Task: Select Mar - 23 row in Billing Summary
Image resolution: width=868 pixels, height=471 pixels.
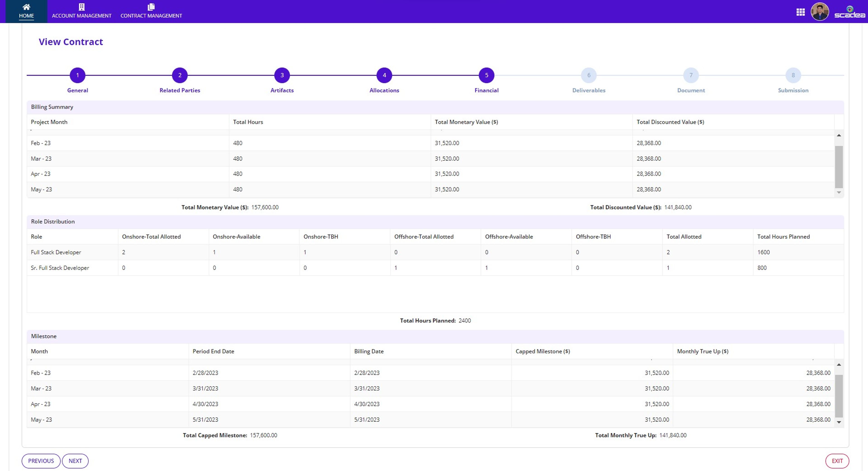Action: 431,159
